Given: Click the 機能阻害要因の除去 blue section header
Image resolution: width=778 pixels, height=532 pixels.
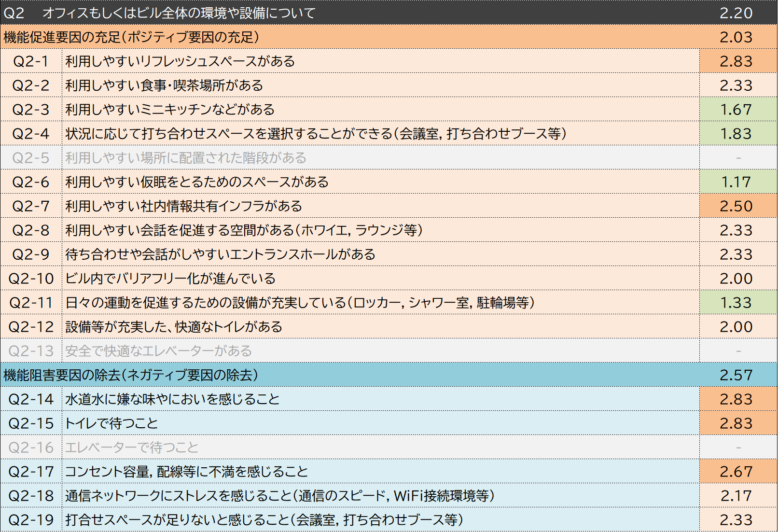Looking at the screenshot, I should pos(131,375).
